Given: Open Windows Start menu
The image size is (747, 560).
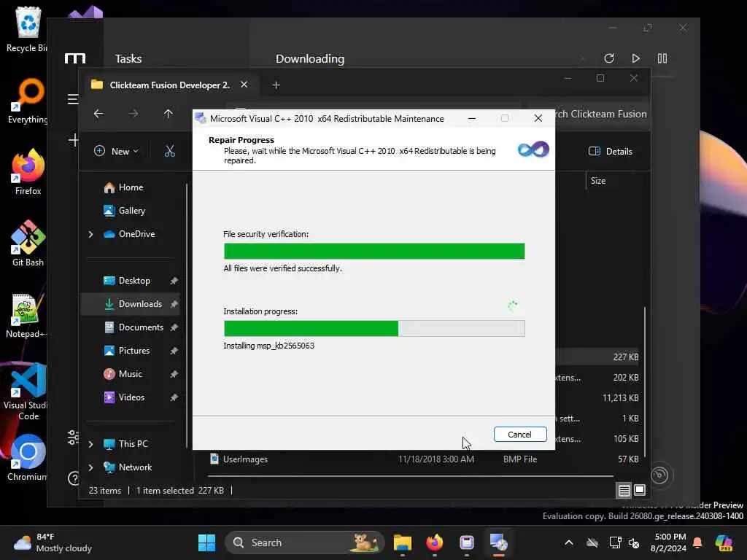Looking at the screenshot, I should 206,542.
